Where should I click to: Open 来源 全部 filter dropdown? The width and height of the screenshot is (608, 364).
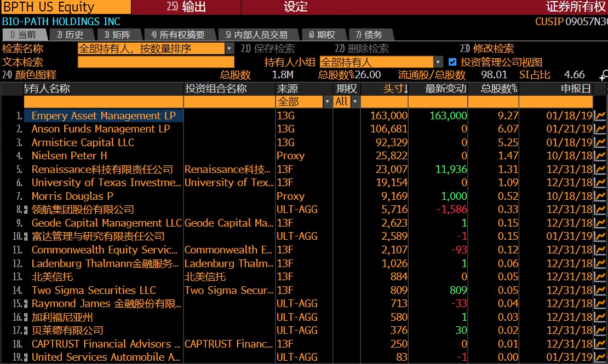coord(327,102)
